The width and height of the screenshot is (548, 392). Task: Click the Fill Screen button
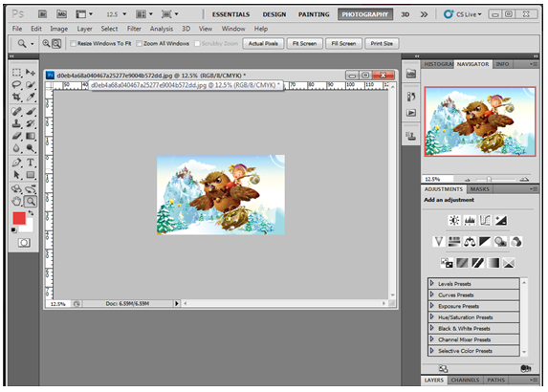coord(343,44)
